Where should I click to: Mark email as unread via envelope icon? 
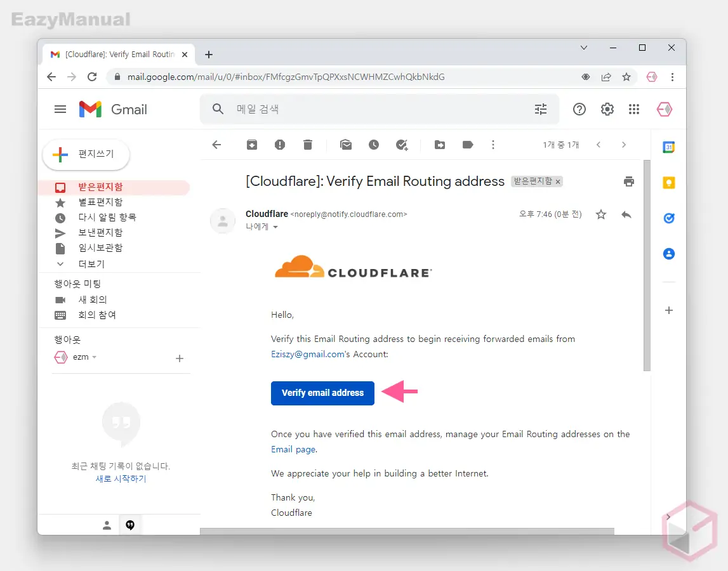pyautogui.click(x=346, y=145)
